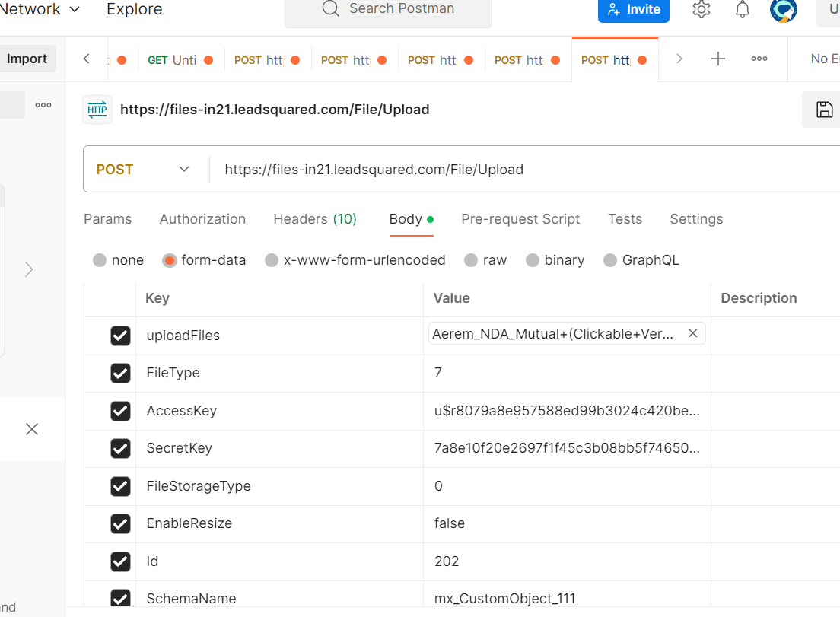The width and height of the screenshot is (840, 617).
Task: Open the tab overflow options menu
Action: pos(759,59)
